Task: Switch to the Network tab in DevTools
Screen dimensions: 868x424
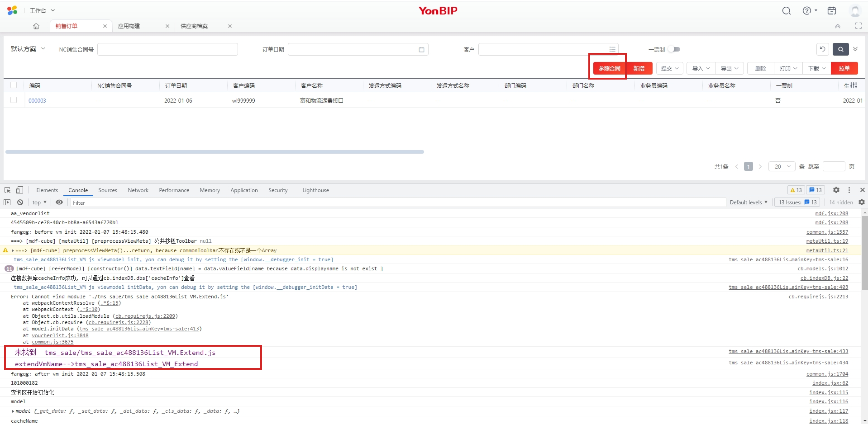Action: 138,190
